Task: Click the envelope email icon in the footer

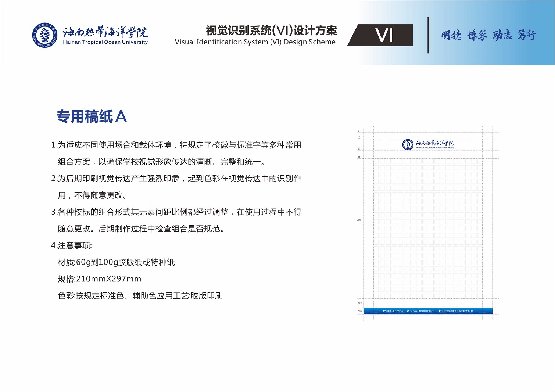Action: coord(408,311)
